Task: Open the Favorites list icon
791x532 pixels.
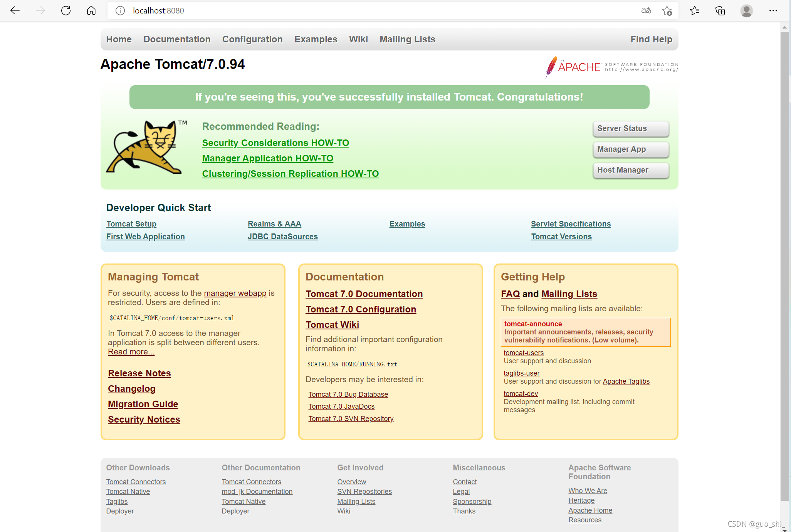Action: [695, 11]
